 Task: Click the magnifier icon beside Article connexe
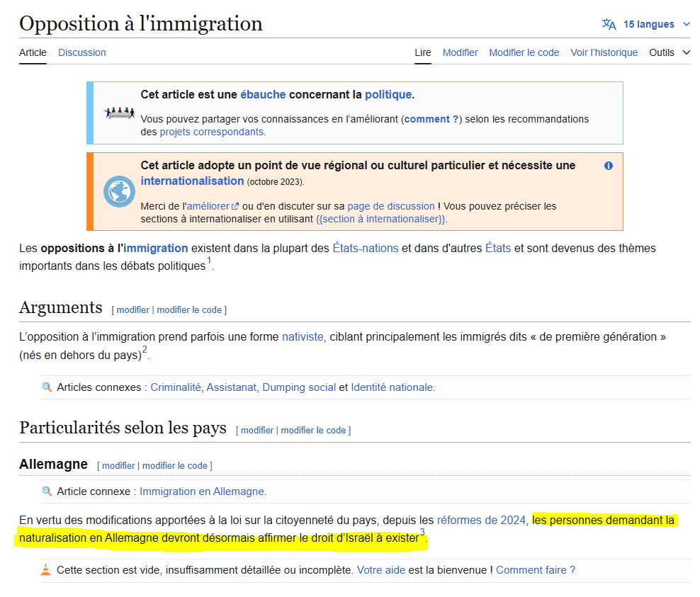47,491
